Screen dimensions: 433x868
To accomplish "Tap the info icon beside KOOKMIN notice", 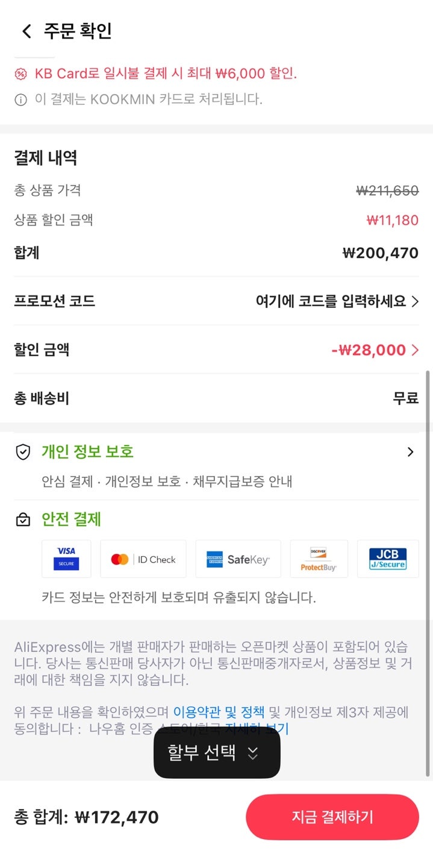I will click(21, 100).
